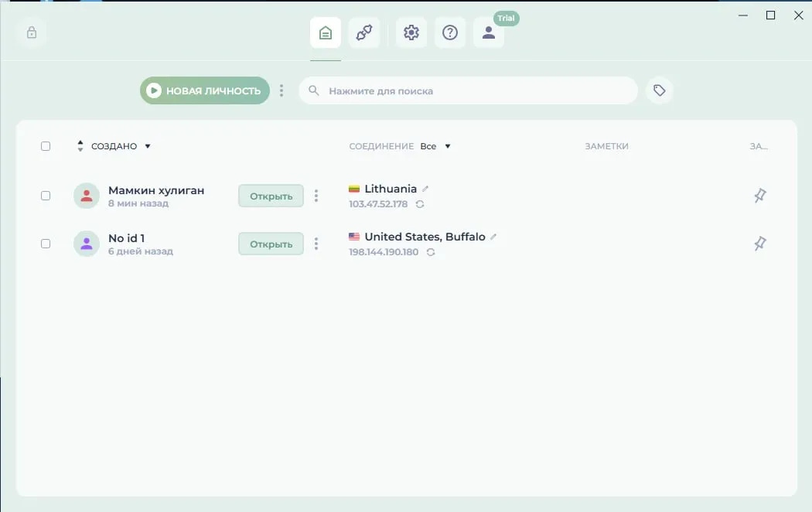The image size is (812, 512).
Task: Expand the Соединение Все filter dropdown
Action: coord(448,146)
